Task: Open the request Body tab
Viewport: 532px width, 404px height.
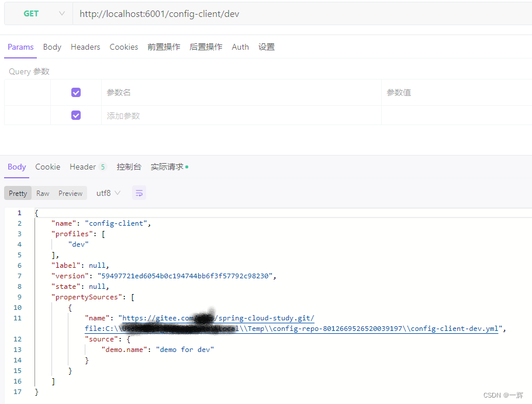Action: [x=52, y=47]
